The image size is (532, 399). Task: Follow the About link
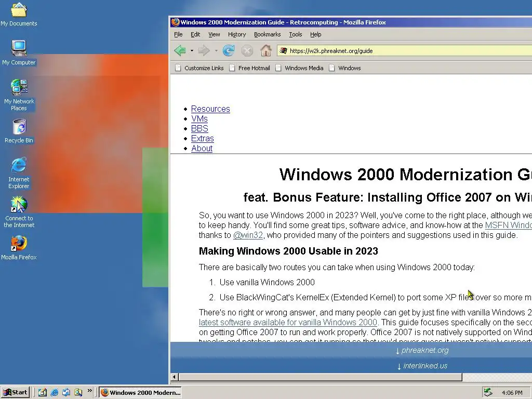pos(202,148)
